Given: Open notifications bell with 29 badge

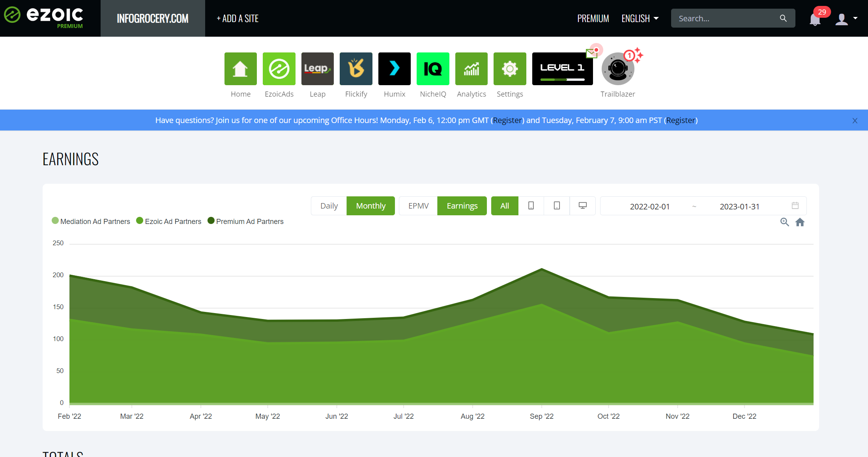Looking at the screenshot, I should [x=815, y=19].
